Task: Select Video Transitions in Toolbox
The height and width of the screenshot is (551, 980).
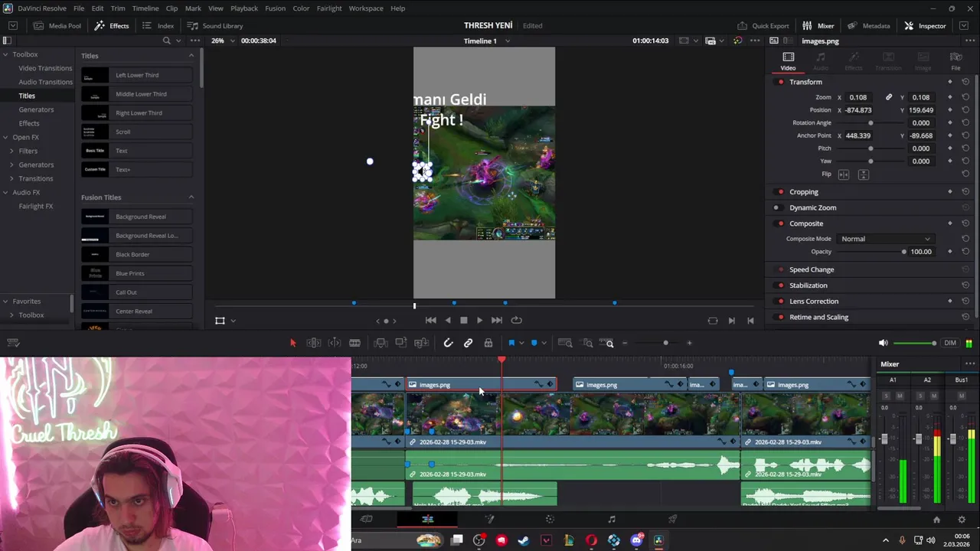Action: point(45,68)
